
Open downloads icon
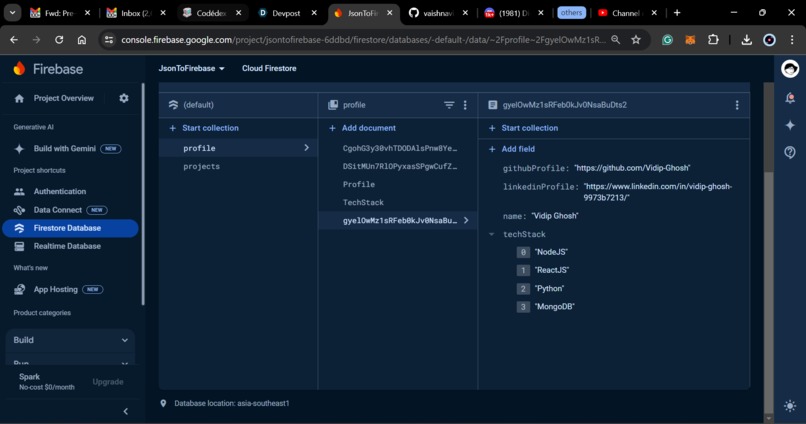point(746,40)
